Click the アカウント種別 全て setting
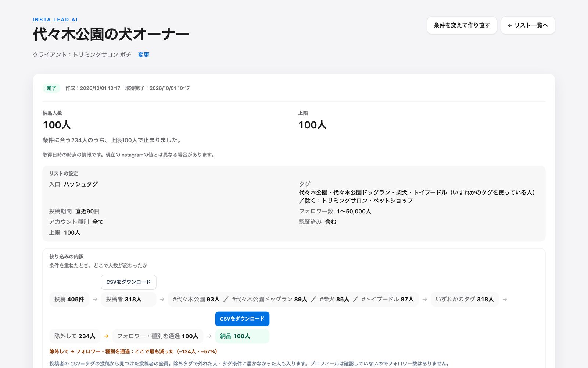The image size is (588, 368). coord(76,222)
